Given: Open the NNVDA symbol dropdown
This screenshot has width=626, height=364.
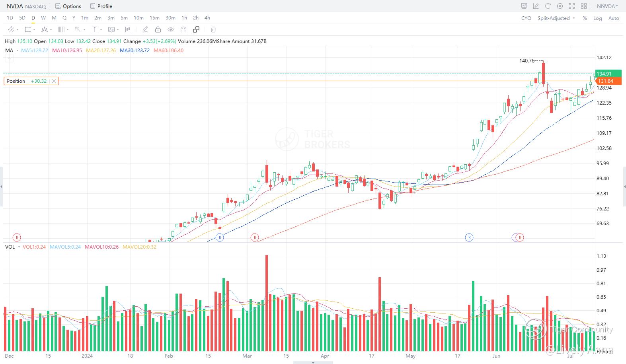Looking at the screenshot, I should pyautogui.click(x=607, y=6).
